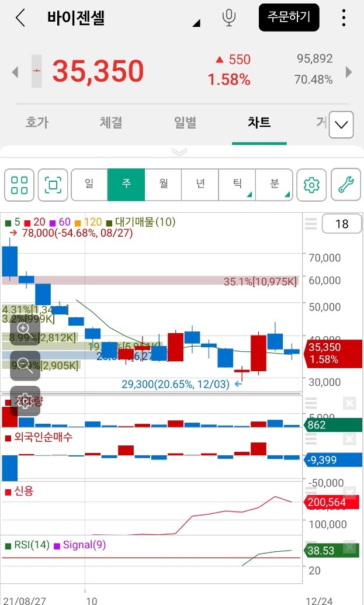The height and width of the screenshot is (605, 364).
Task: Select 일 daily chart period
Action: tap(89, 185)
